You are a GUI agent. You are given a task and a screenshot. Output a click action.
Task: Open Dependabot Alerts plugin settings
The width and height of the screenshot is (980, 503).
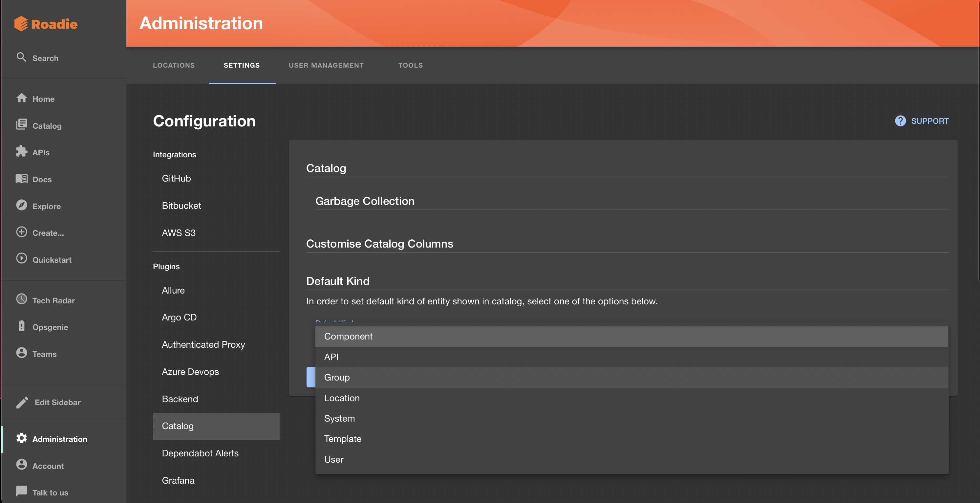200,453
